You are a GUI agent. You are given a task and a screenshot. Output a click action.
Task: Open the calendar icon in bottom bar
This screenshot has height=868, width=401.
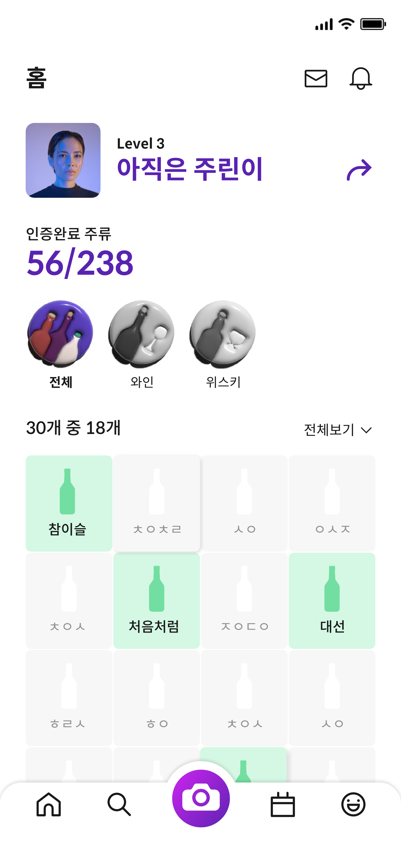pyautogui.click(x=283, y=804)
